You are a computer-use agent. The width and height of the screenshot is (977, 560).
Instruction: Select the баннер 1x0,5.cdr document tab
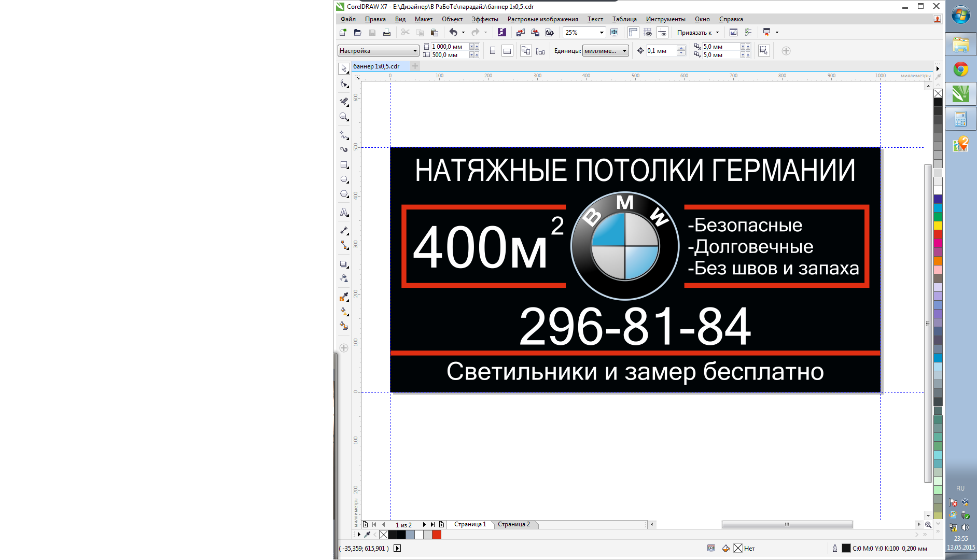[376, 66]
